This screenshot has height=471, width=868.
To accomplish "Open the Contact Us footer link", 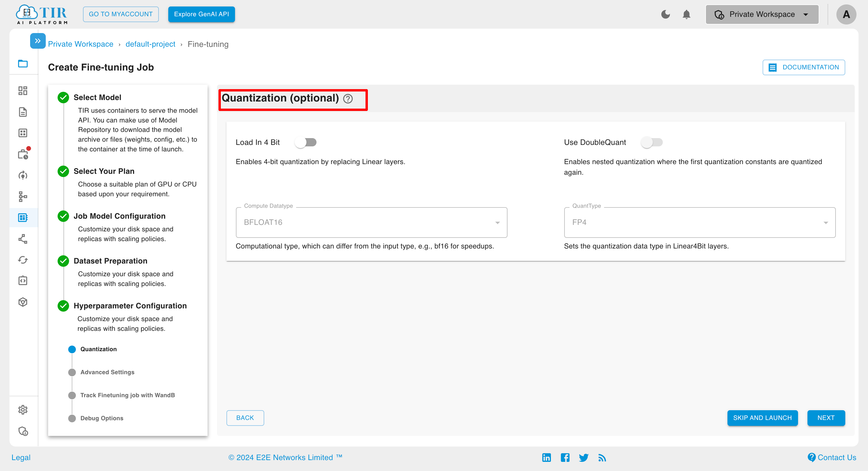I will point(832,457).
